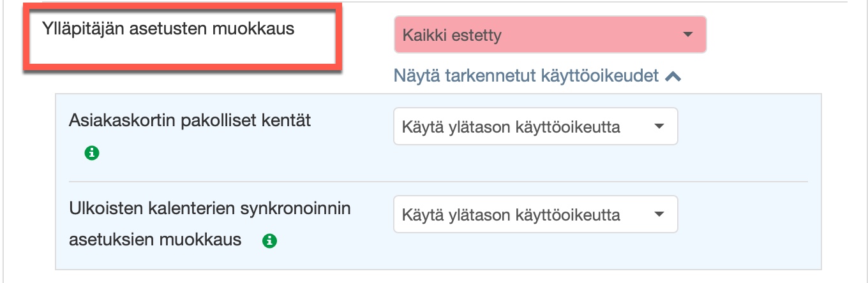Click Käytä ylätason käyttöoikeutta text in first row
This screenshot has width=868, height=283.
tap(511, 126)
